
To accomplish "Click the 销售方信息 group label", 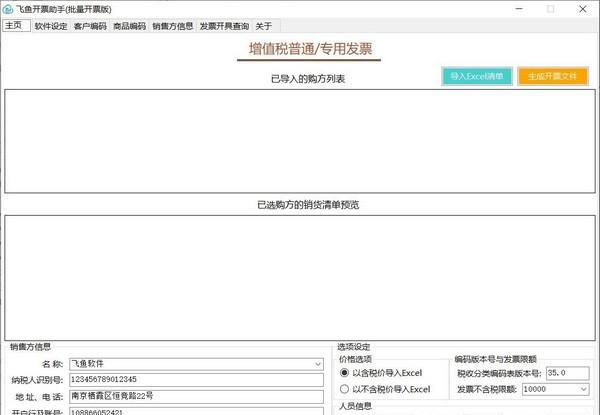I will point(30,347).
